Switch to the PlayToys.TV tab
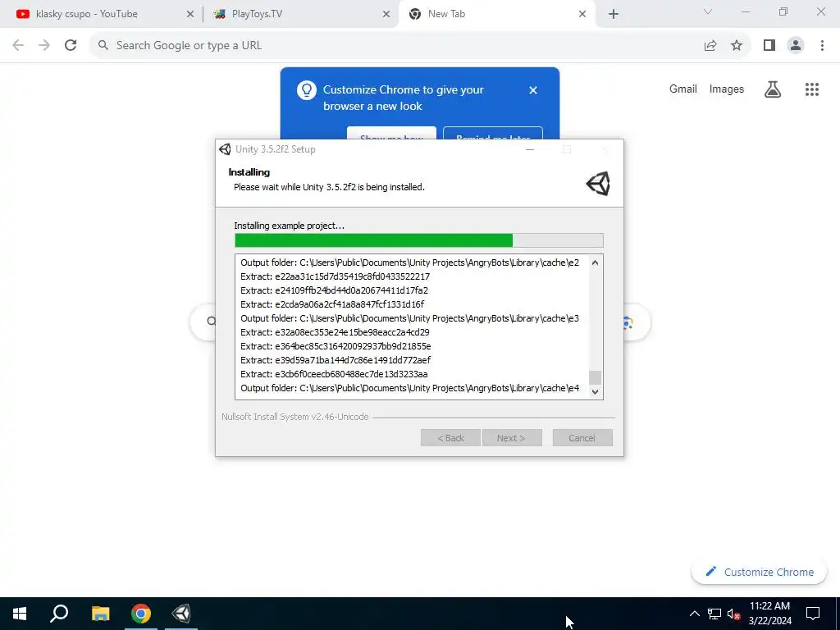Viewport: 840px width, 630px height. [x=300, y=14]
